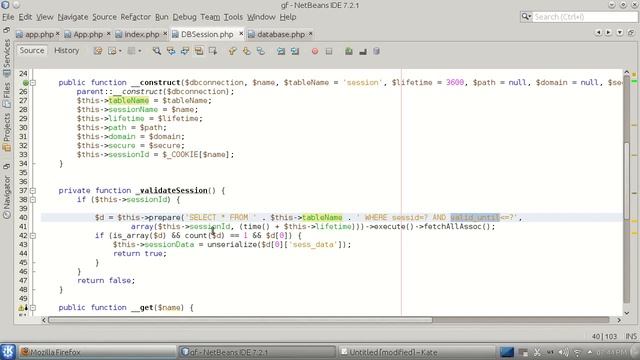Click Shift Line Right icon
Image resolution: width=640 pixels, height=360 pixels.
pos(295,51)
